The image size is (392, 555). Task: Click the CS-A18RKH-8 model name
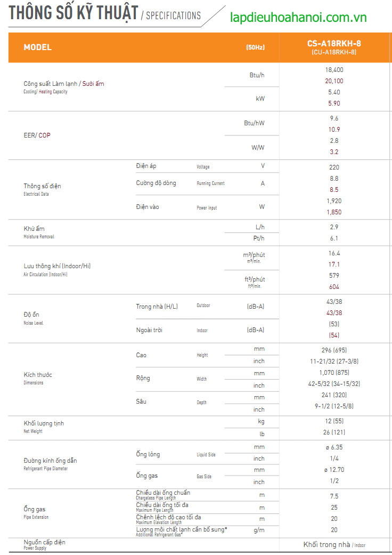click(334, 44)
